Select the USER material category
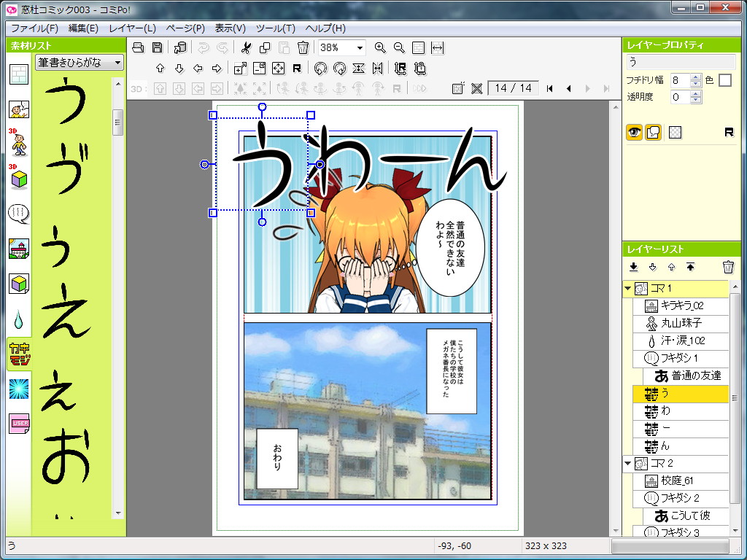Viewport: 747px width, 560px height. (x=19, y=424)
